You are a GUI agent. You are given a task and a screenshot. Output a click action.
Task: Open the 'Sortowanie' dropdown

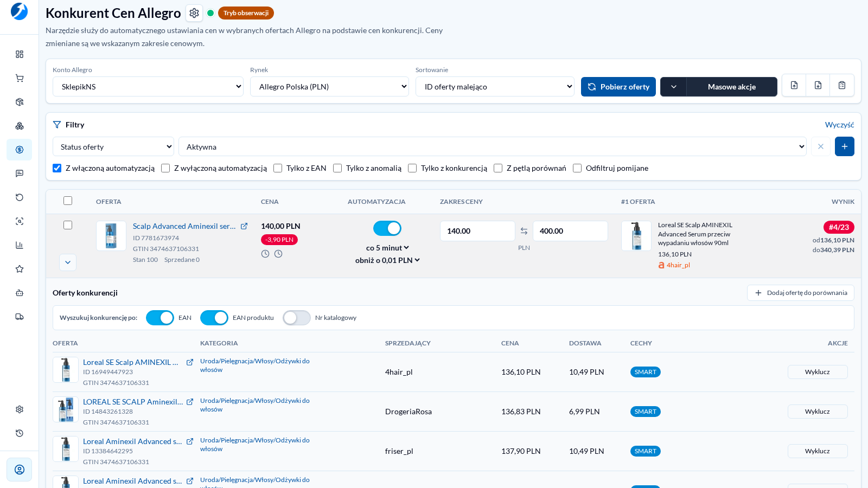coord(495,87)
